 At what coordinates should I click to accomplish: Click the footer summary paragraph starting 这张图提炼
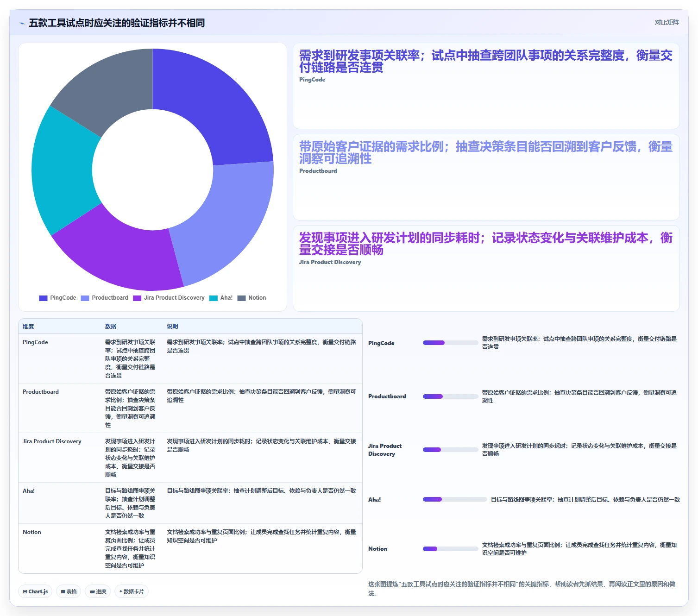click(522, 589)
